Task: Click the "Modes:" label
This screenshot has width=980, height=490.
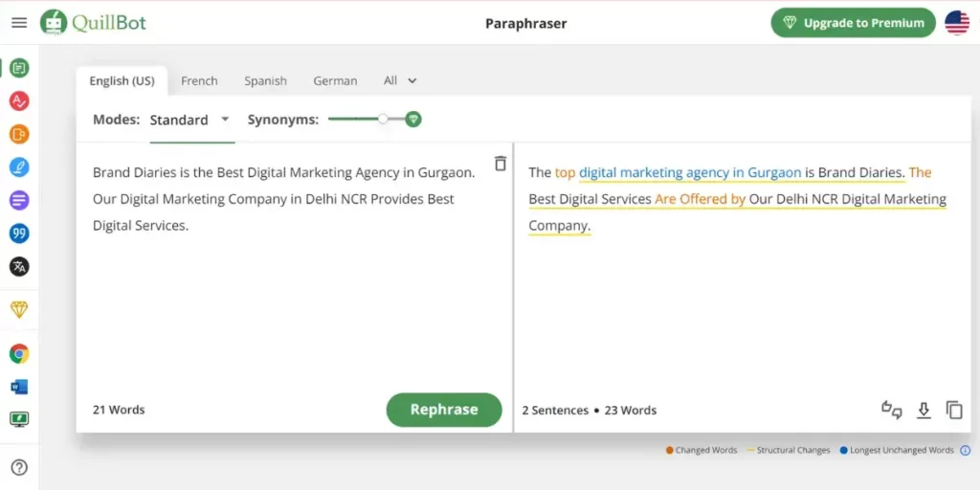Action: (116, 120)
